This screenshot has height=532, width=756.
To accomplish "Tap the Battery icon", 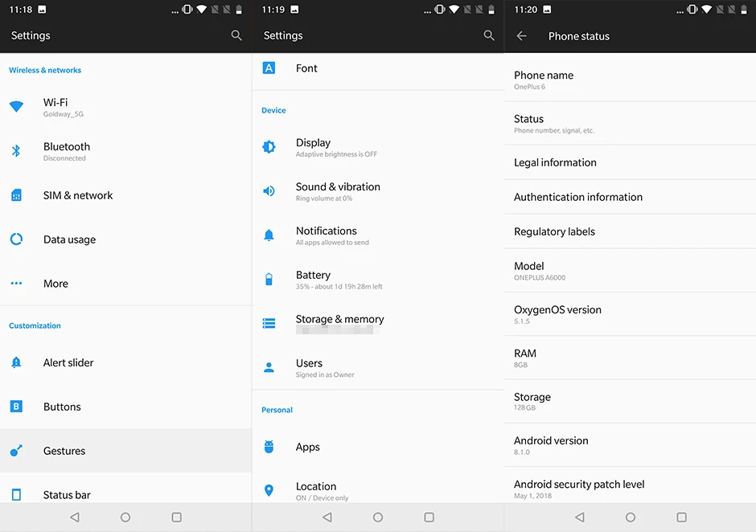I will pyautogui.click(x=269, y=279).
